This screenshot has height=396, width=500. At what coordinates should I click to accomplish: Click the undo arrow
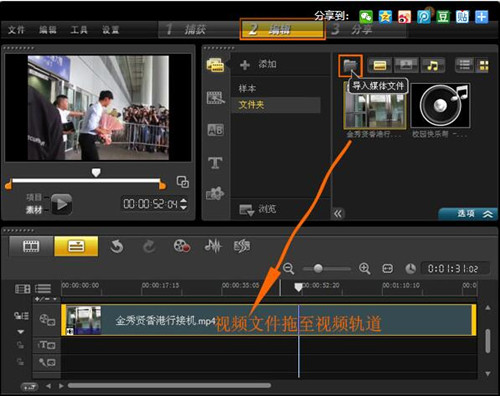(x=117, y=247)
